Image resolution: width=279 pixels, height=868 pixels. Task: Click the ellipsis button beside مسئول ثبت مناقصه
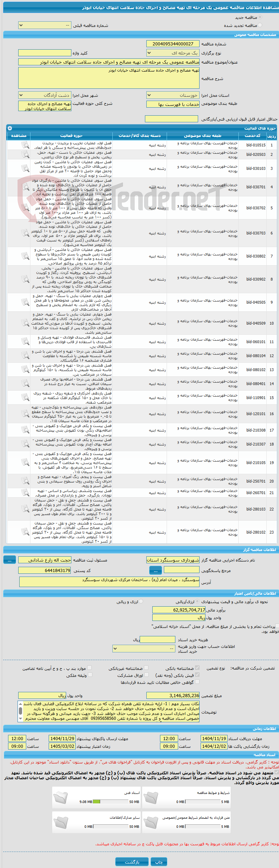[x=9, y=560]
